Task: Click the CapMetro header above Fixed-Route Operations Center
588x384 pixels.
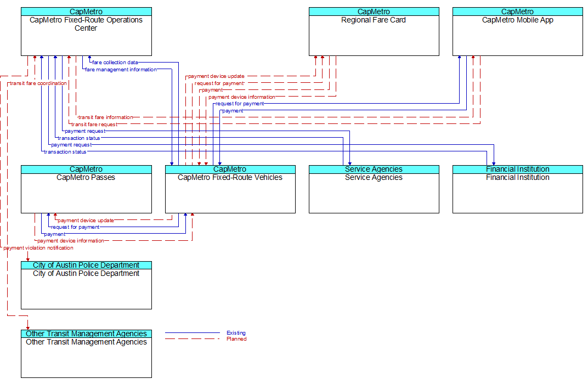Action: tap(86, 12)
